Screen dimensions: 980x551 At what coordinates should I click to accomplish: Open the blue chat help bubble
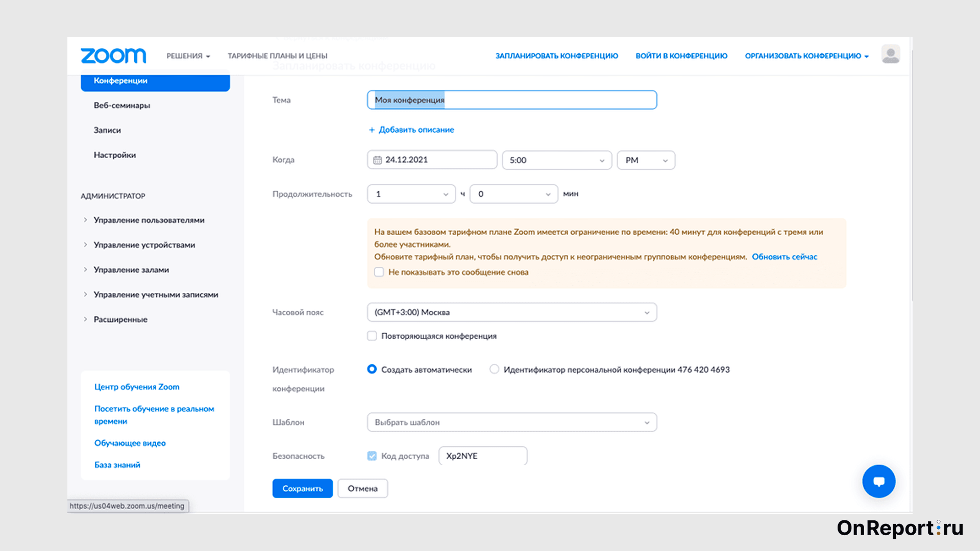point(878,481)
